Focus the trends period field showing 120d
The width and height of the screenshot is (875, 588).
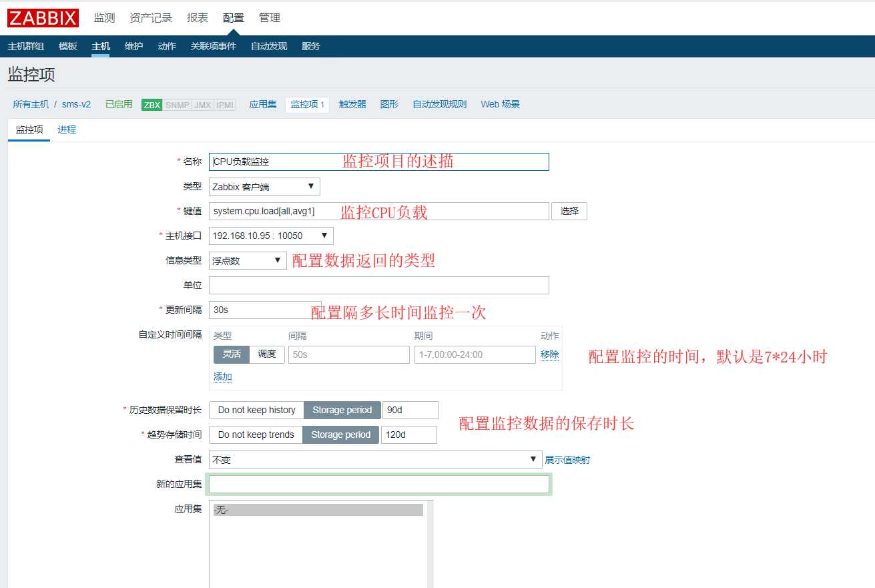click(409, 434)
